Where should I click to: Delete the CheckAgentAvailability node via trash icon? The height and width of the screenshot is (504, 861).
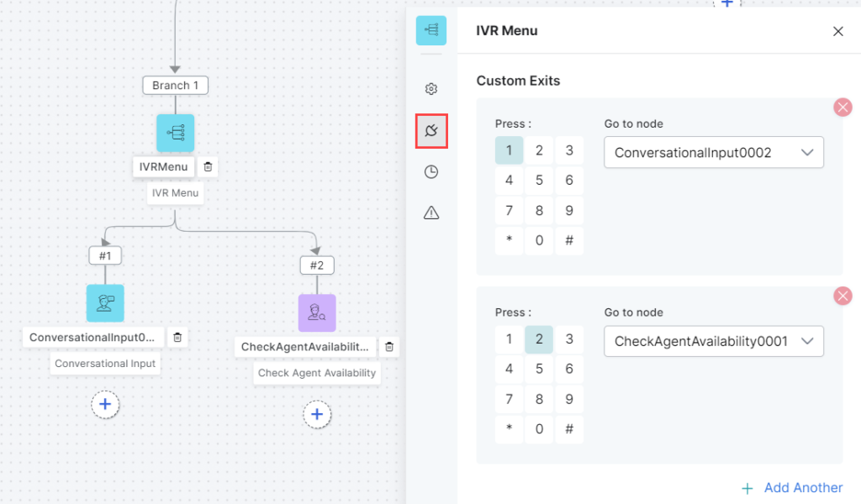click(x=388, y=346)
